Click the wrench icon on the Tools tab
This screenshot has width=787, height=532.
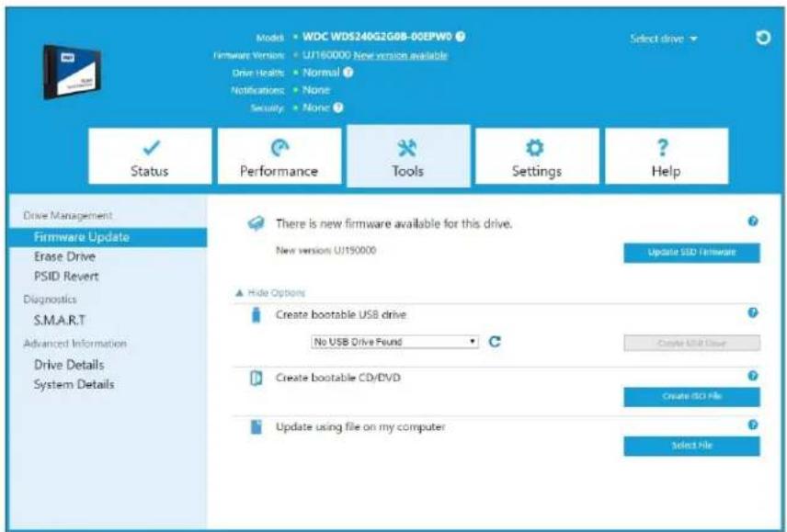click(407, 147)
